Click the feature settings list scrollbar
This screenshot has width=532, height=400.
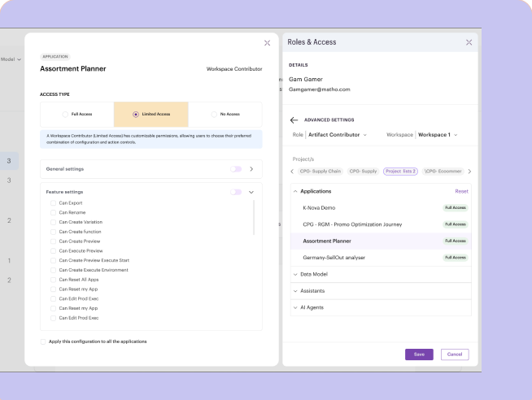[254, 218]
